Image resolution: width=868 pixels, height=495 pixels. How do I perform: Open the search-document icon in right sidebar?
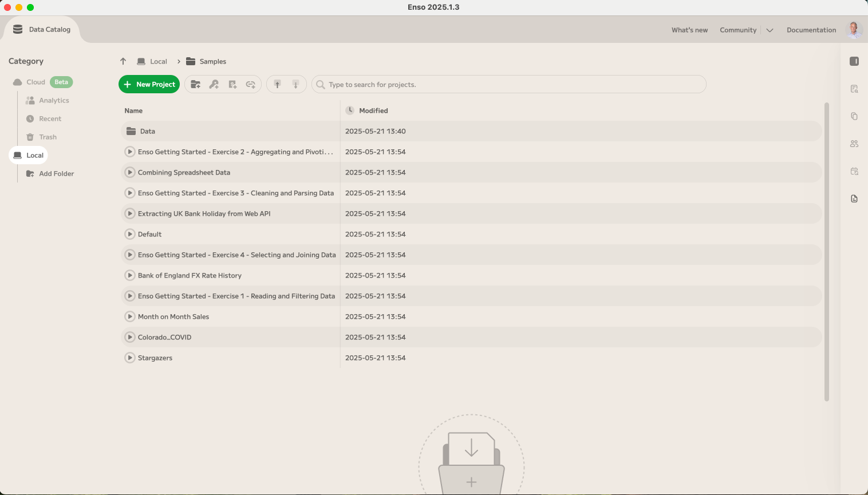[854, 89]
